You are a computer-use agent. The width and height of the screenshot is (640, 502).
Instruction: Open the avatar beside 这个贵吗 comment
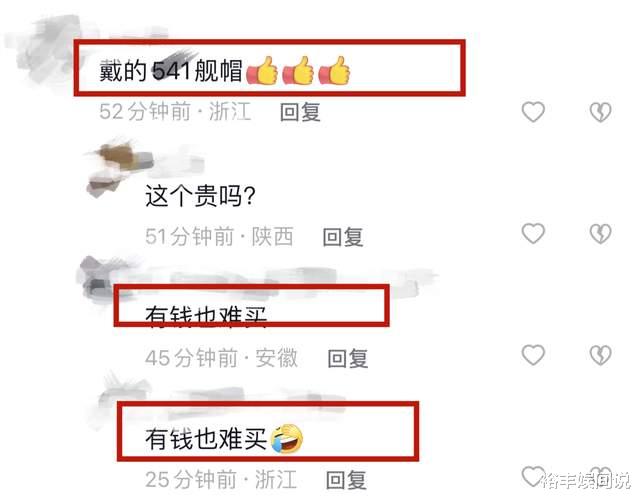point(114,169)
